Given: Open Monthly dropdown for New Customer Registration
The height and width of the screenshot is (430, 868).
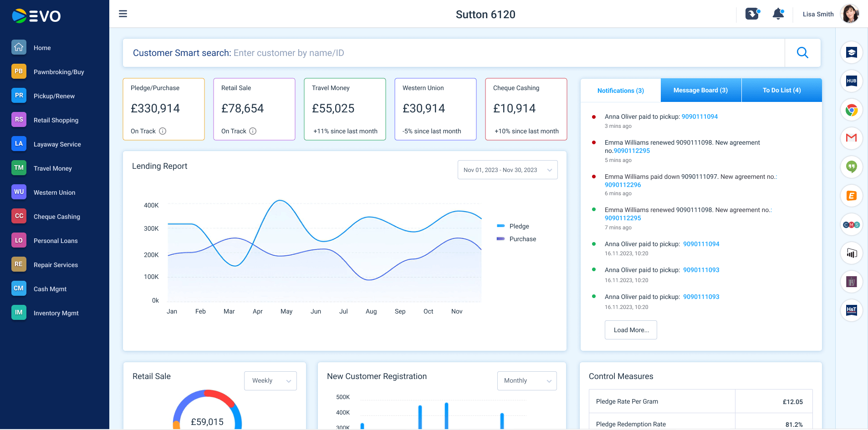Looking at the screenshot, I should coord(527,381).
